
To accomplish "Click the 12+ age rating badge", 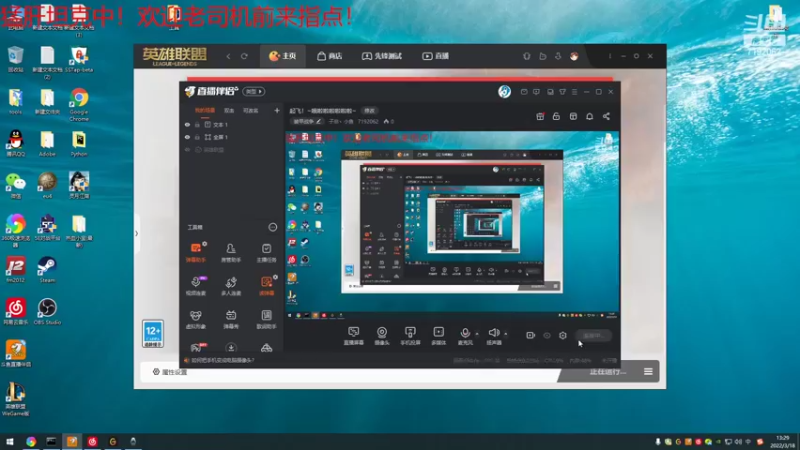I will pyautogui.click(x=153, y=334).
